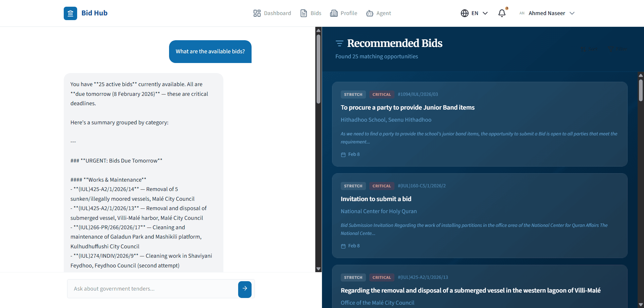
Task: Click chat scrollbar down arrow
Action: (318, 269)
